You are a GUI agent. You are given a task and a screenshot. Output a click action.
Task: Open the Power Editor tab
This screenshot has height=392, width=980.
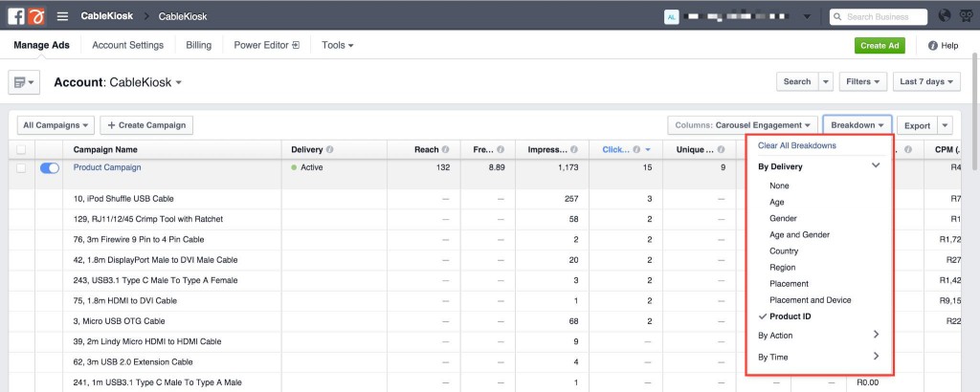pyautogui.click(x=267, y=45)
